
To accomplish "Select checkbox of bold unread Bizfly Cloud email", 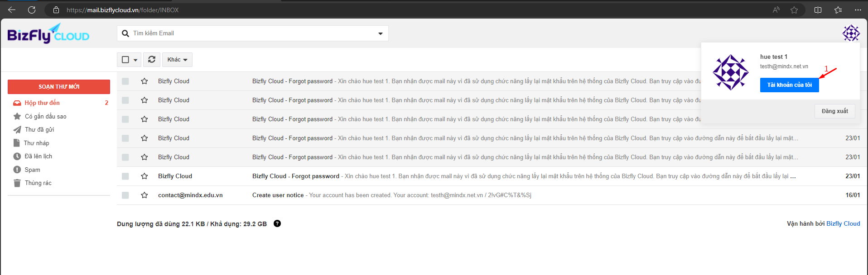I will pos(125,176).
